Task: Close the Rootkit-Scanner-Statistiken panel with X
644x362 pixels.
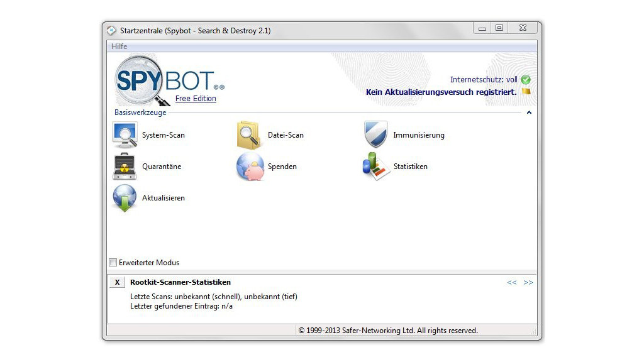Action: tap(117, 282)
